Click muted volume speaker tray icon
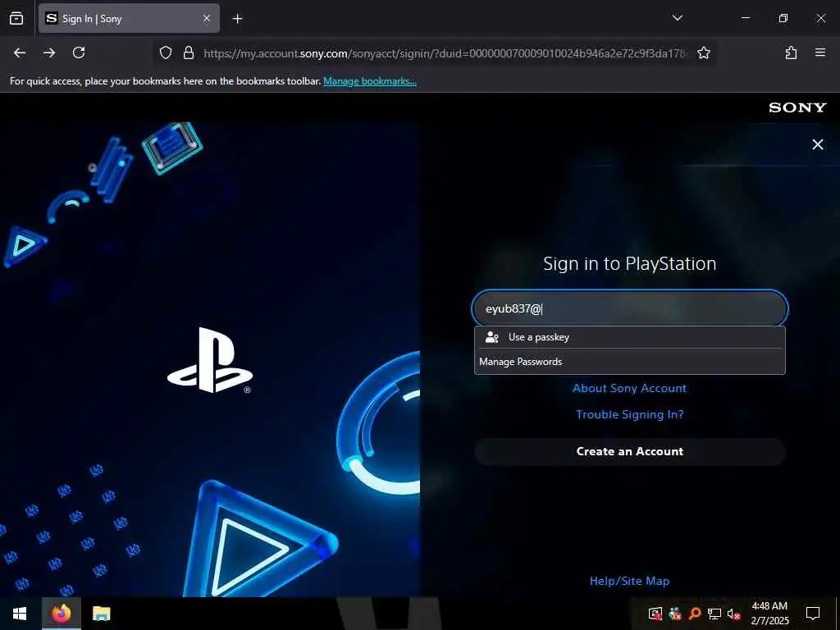Screen dimensions: 840x630 click(733, 614)
